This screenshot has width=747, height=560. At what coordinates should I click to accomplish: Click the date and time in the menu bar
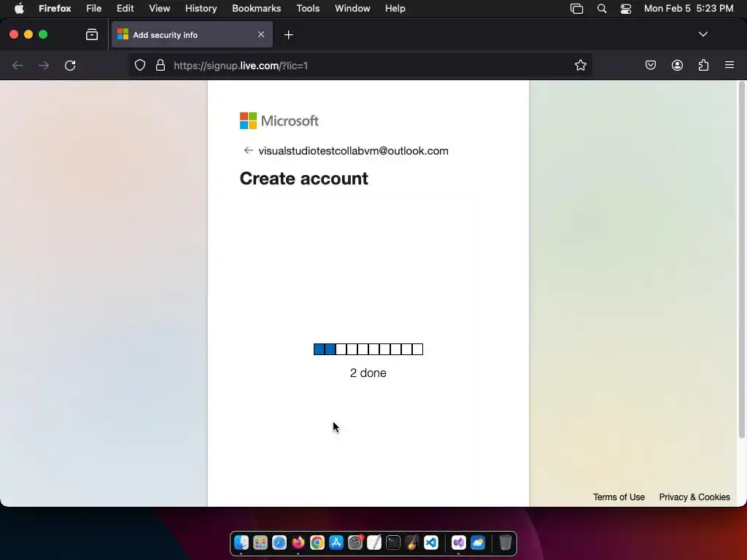(x=689, y=9)
